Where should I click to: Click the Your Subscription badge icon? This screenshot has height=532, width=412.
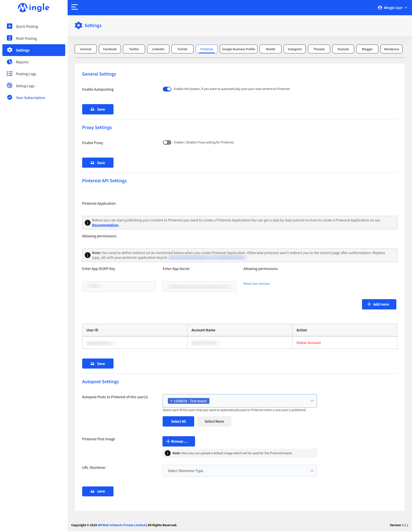click(9, 97)
